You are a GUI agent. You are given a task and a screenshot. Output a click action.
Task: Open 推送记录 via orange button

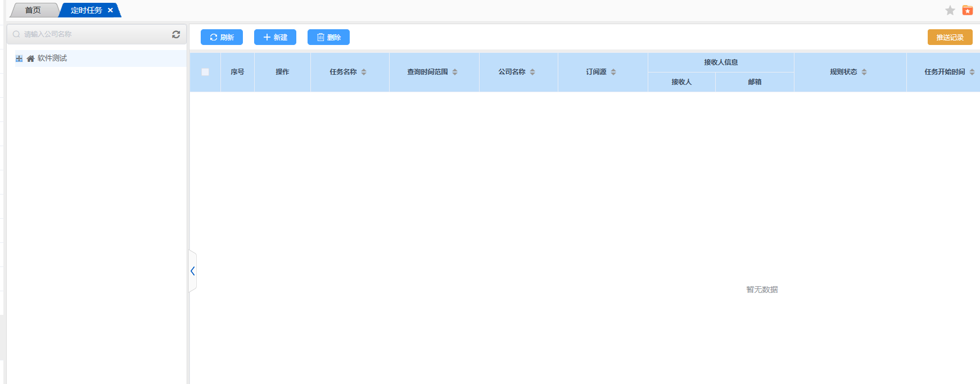(950, 37)
